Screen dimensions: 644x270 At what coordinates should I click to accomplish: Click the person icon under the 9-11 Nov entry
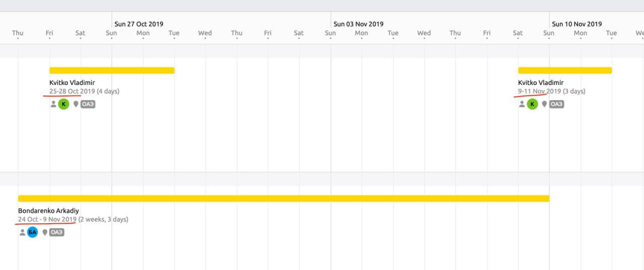522,104
